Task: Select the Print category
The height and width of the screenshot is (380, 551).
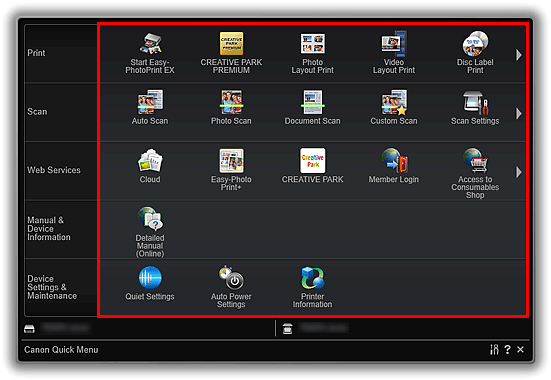Action: tap(61, 53)
